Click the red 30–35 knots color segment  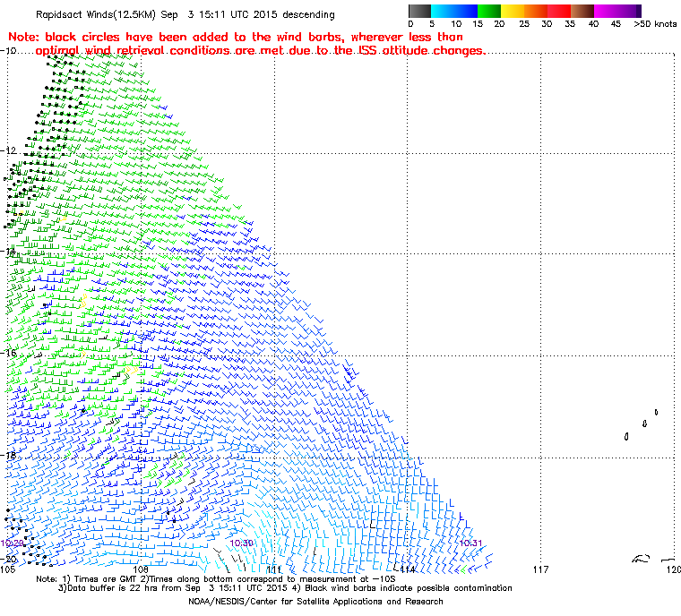click(x=559, y=11)
